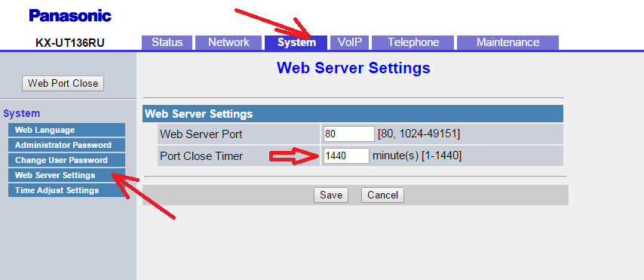The image size is (644, 280).
Task: Open the Status tab
Action: [x=167, y=42]
